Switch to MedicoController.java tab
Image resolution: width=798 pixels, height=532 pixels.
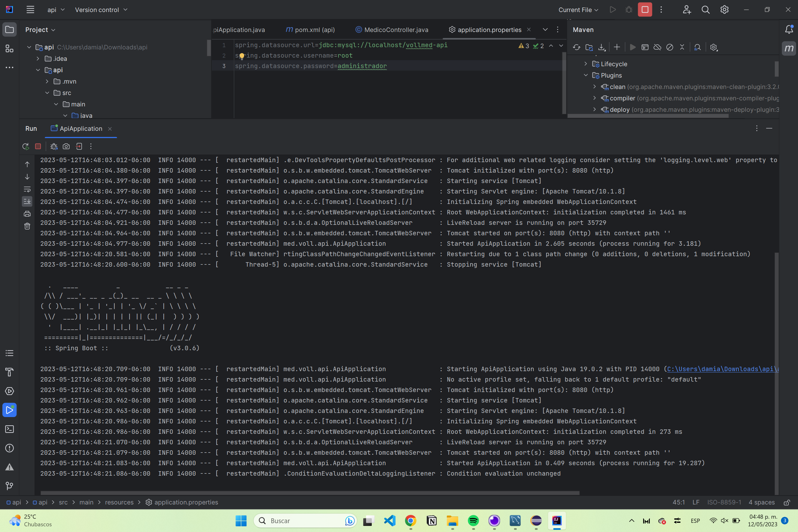[x=391, y=29]
